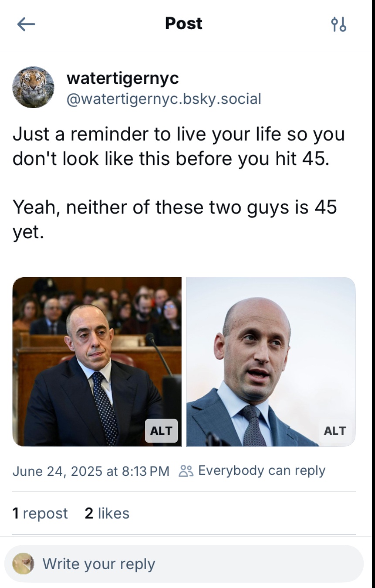Open the tiger profile avatar
The image size is (375, 588).
[34, 87]
